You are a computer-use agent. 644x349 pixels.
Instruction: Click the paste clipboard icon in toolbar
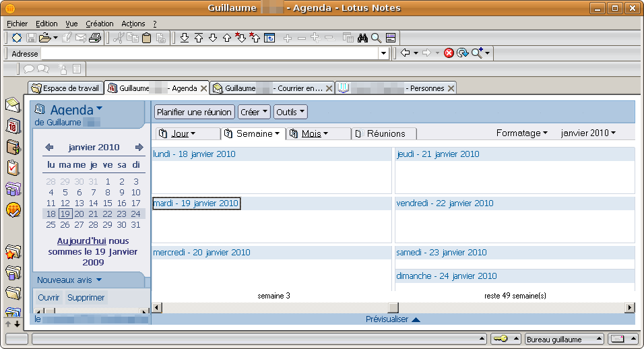[146, 38]
